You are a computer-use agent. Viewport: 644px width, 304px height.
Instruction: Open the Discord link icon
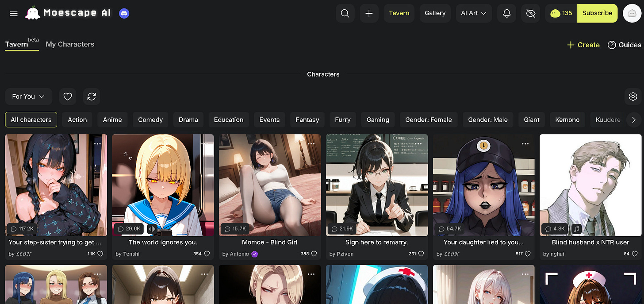(124, 13)
